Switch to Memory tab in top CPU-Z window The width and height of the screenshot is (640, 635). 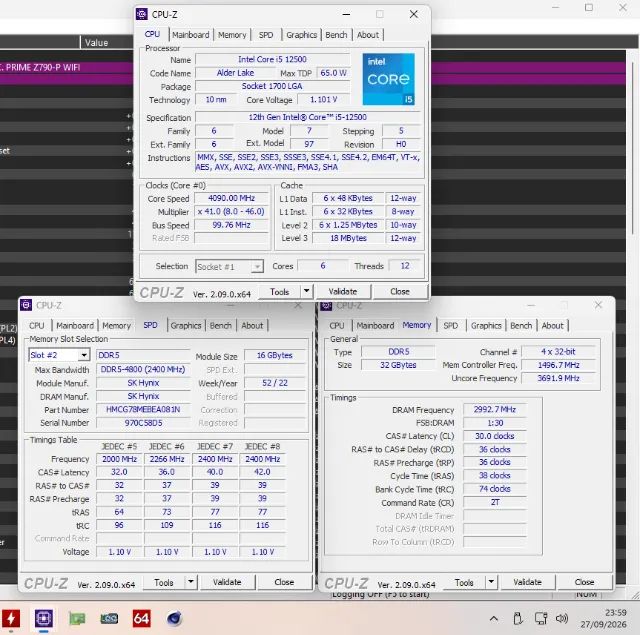[232, 35]
